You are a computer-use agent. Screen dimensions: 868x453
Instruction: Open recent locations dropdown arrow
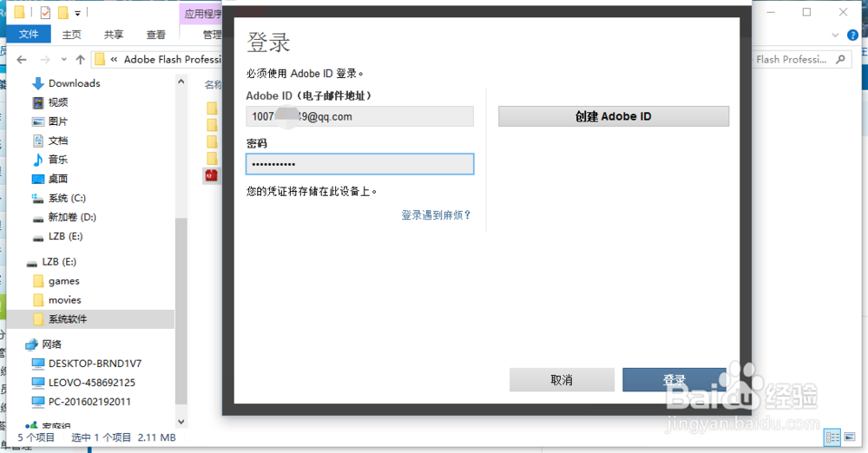64,60
